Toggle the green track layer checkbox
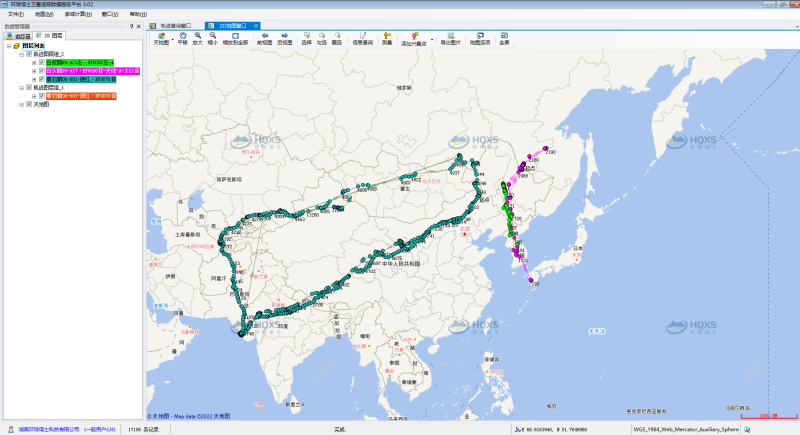The width and height of the screenshot is (800, 435). tap(41, 62)
